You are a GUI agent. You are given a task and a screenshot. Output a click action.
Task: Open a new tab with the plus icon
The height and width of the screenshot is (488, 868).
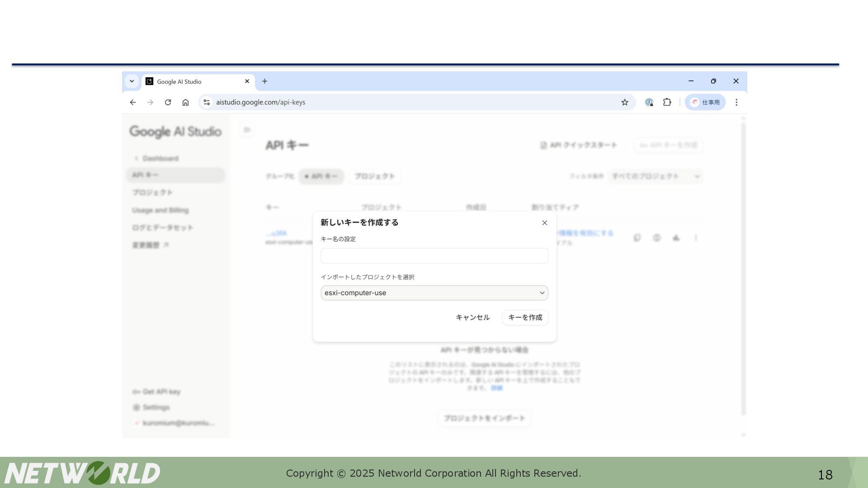pos(264,81)
